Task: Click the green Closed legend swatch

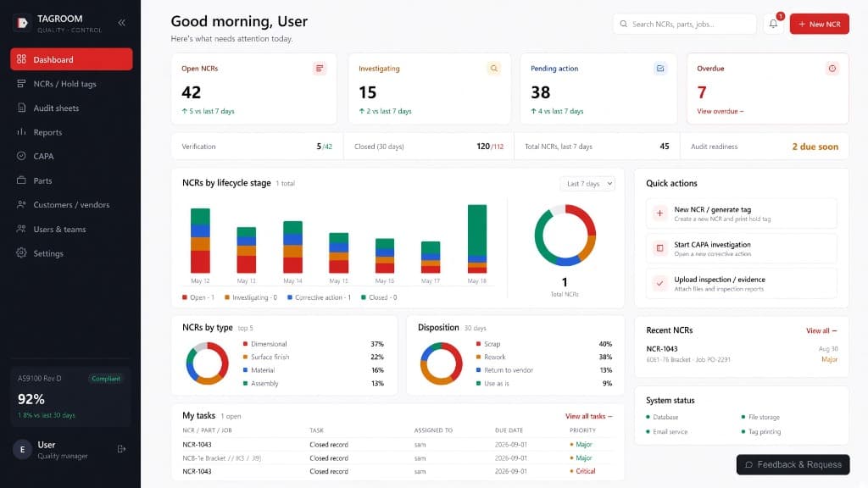Action: pyautogui.click(x=364, y=297)
